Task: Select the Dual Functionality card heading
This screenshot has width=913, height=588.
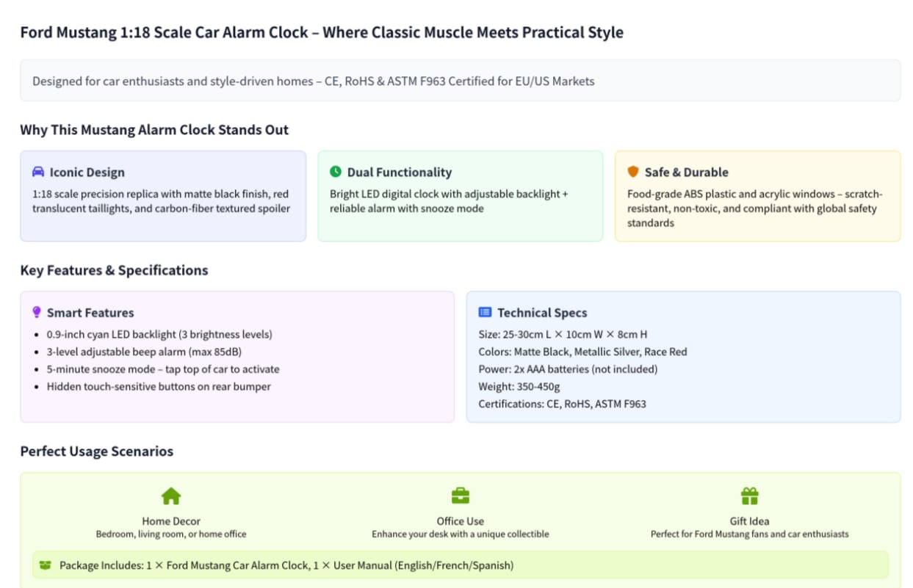Action: tap(399, 173)
